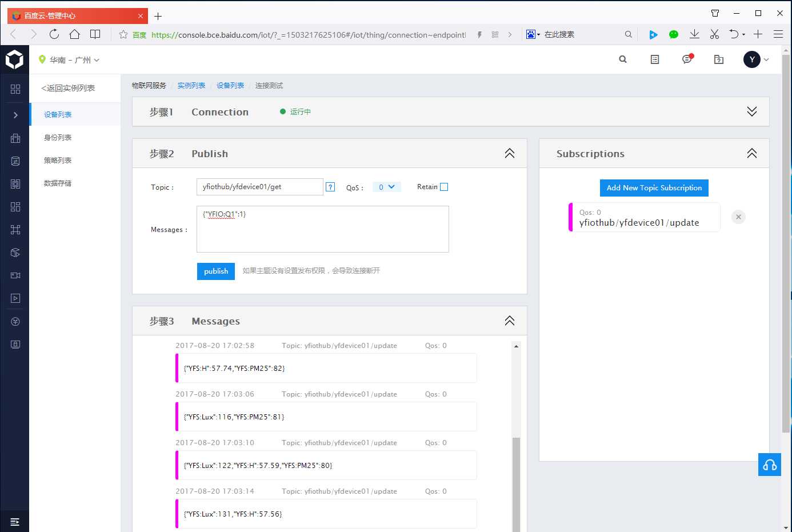Image resolution: width=792 pixels, height=532 pixels.
Task: Click the Topic help question mark icon
Action: coord(330,187)
